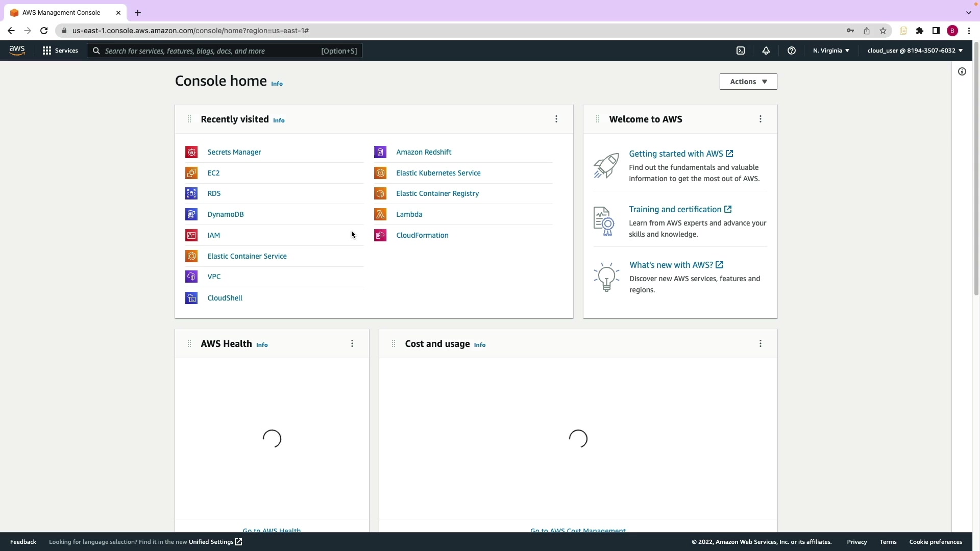Click the DynamoDB service icon
980x551 pixels.
pos(191,214)
